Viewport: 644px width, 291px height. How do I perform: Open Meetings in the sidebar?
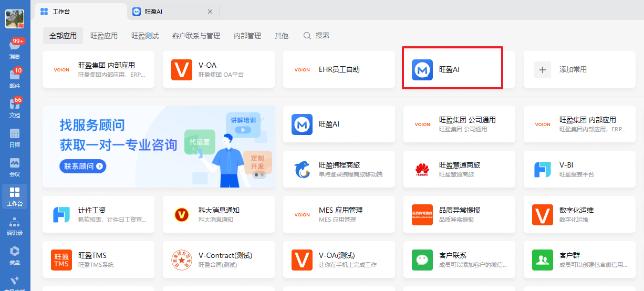pyautogui.click(x=15, y=167)
